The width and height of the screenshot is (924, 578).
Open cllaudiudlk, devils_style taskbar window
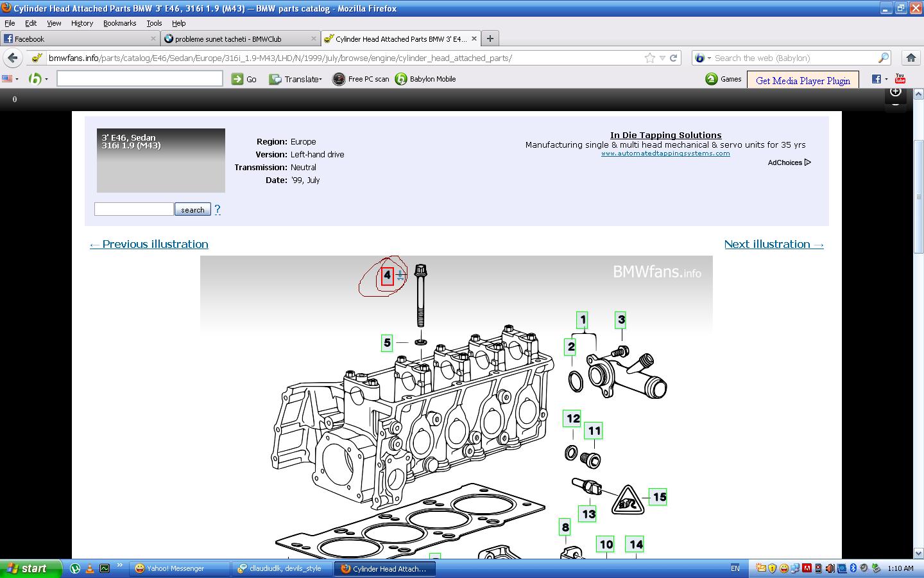(x=282, y=568)
